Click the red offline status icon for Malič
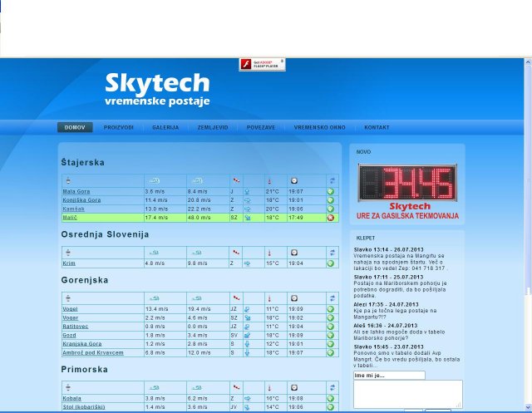This screenshot has height=413, width=532. [x=331, y=218]
